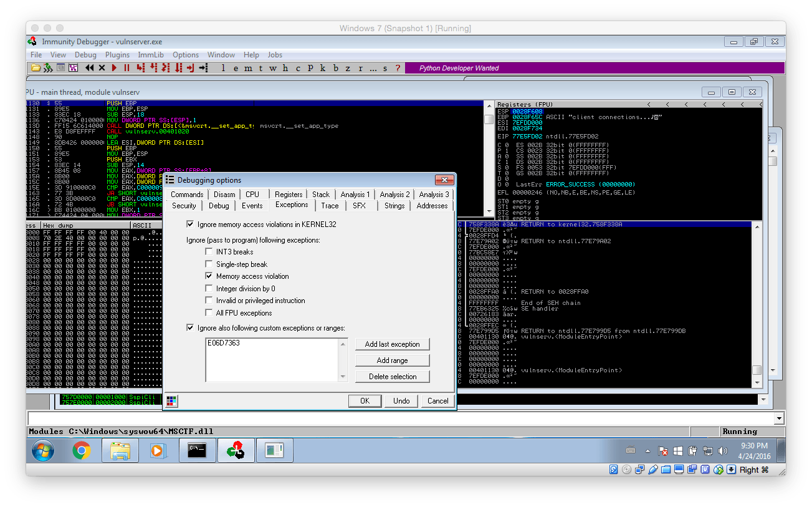Click the Registers (FPU) pane header

(x=629, y=104)
